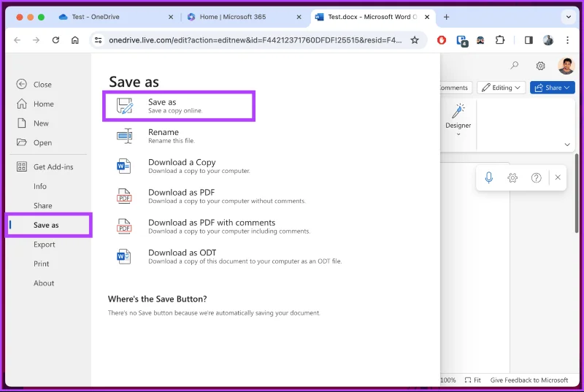Open the Comments button
This screenshot has width=584, height=392.
pyautogui.click(x=456, y=88)
